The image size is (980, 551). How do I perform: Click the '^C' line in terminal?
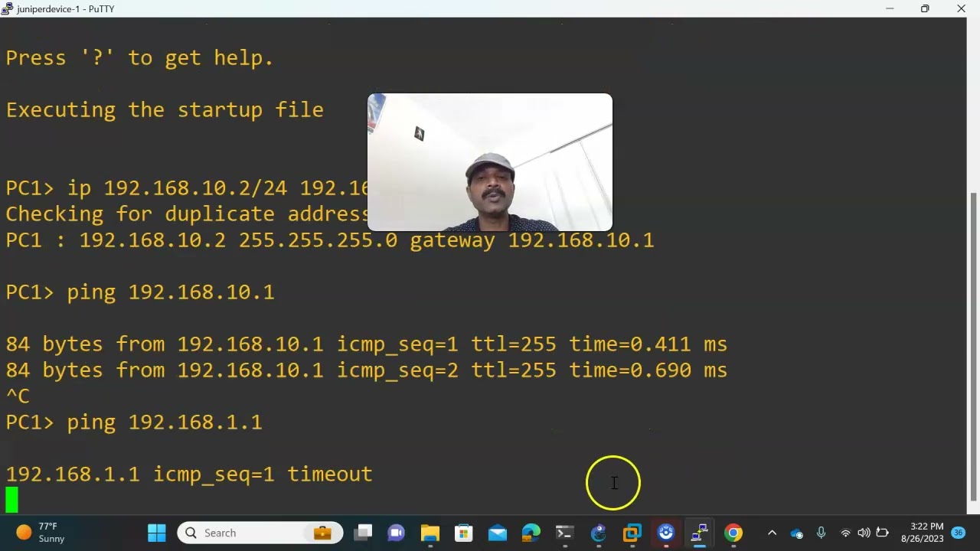pos(18,396)
